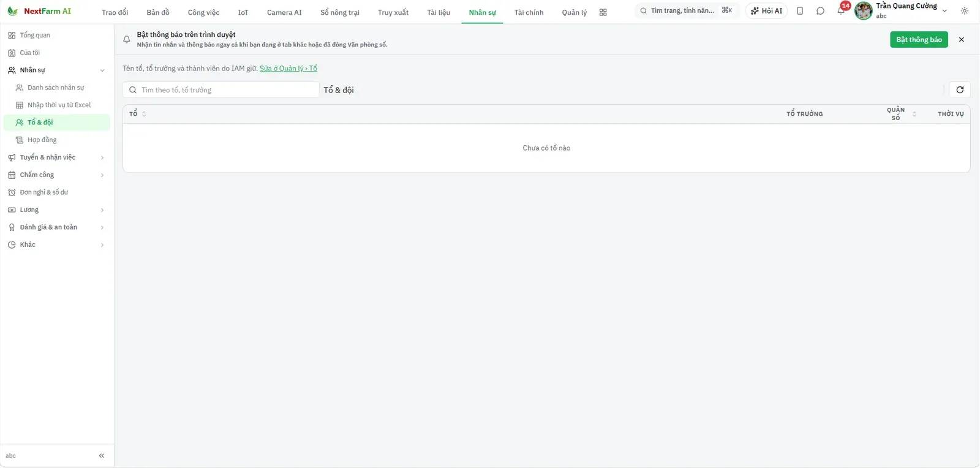This screenshot has width=980, height=468.
Task: Expand Đánh giá & an toàn group
Action: (57, 227)
